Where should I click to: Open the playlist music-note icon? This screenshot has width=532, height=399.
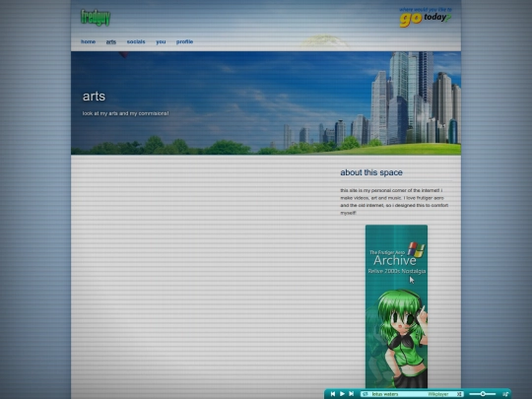[x=505, y=394]
